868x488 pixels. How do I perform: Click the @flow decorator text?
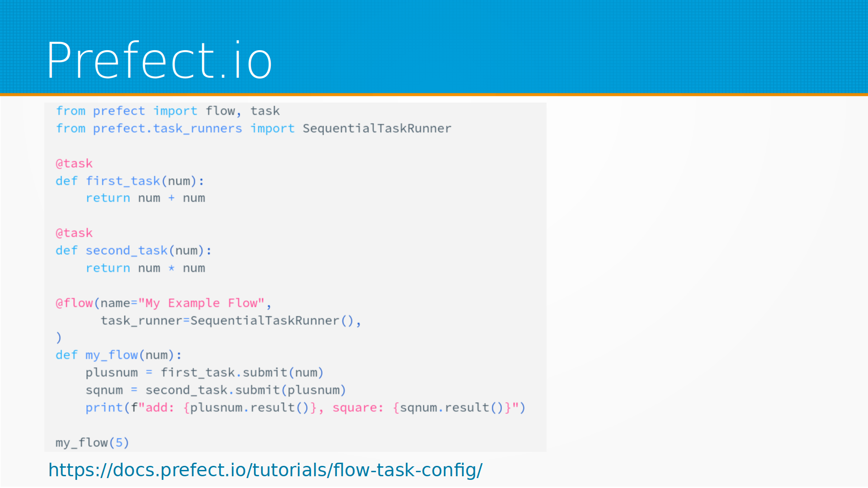[74, 303]
